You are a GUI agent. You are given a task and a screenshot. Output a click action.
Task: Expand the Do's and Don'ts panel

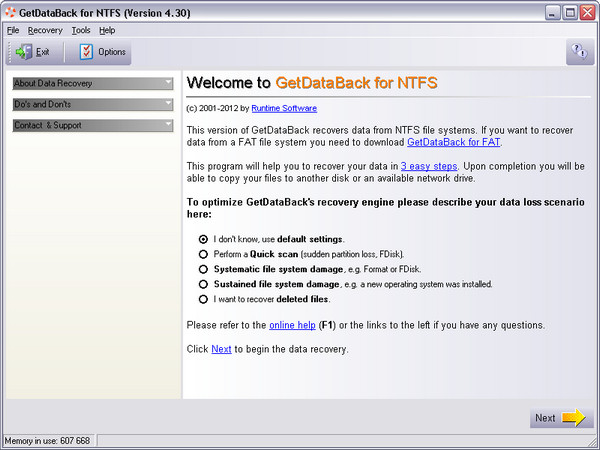[92, 104]
